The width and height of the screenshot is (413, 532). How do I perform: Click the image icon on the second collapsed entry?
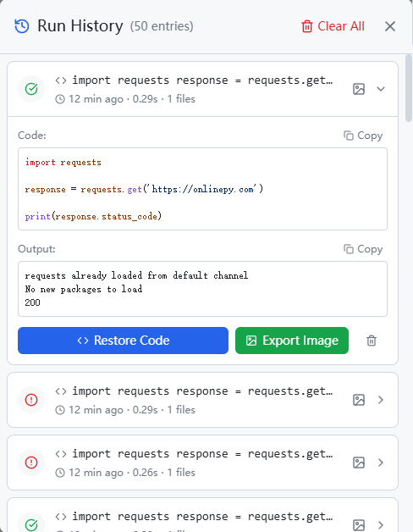click(x=359, y=400)
